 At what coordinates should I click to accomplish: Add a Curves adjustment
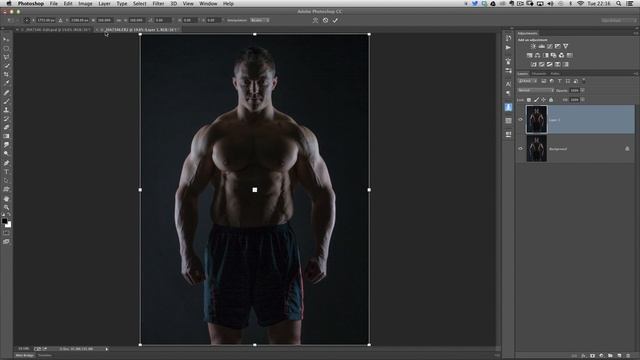coord(549,47)
